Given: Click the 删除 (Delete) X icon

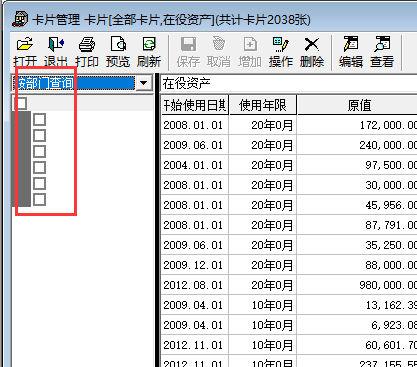Looking at the screenshot, I should pos(312,44).
